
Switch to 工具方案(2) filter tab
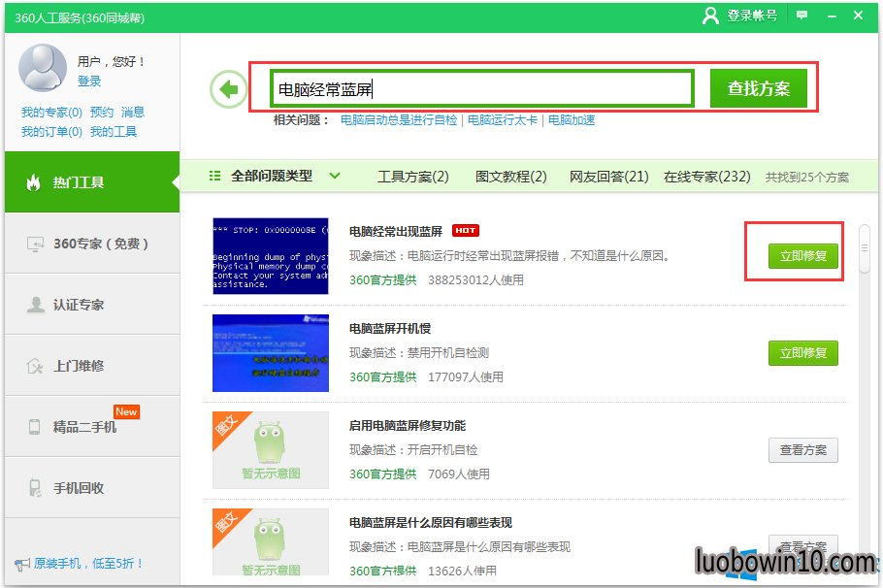[412, 177]
